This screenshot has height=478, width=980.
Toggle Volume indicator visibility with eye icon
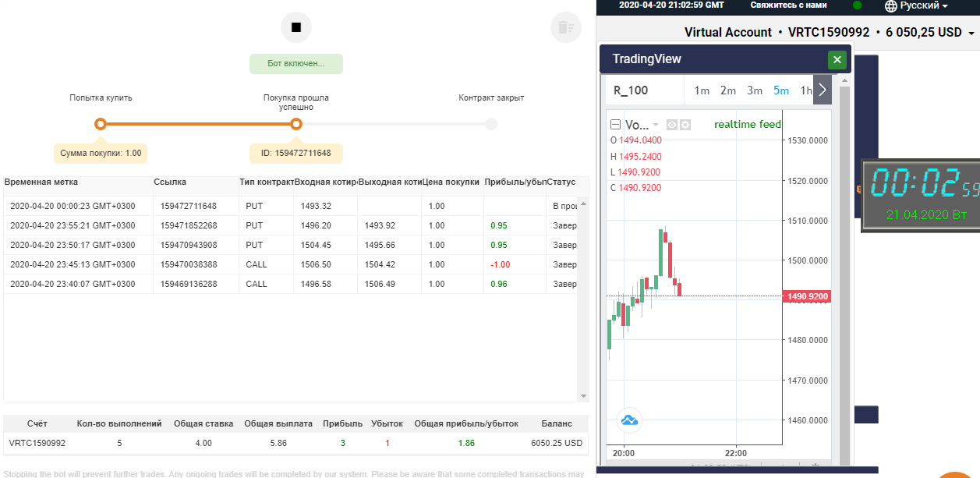(671, 125)
